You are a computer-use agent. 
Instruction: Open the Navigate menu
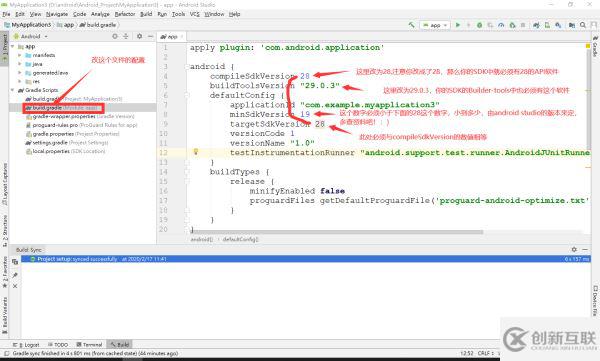pos(57,14)
